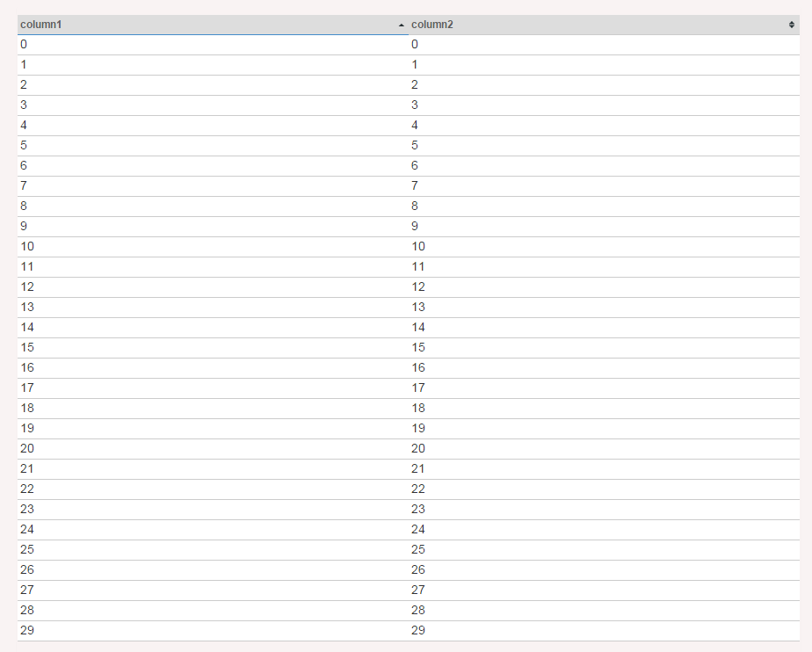Click the sort arrows icon in column2
The height and width of the screenshot is (652, 812).
pos(791,25)
